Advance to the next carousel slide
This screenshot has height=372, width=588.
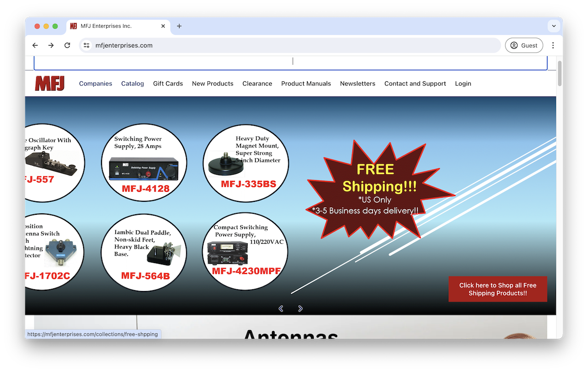[x=300, y=309]
